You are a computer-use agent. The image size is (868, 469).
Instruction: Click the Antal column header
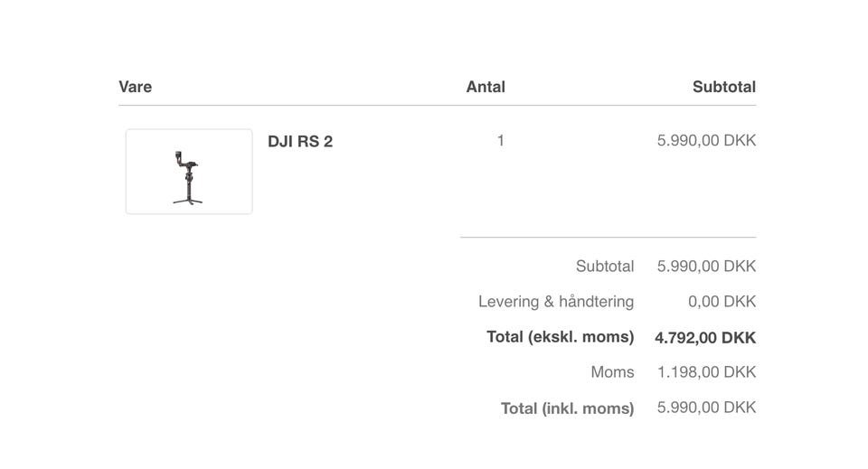[486, 87]
